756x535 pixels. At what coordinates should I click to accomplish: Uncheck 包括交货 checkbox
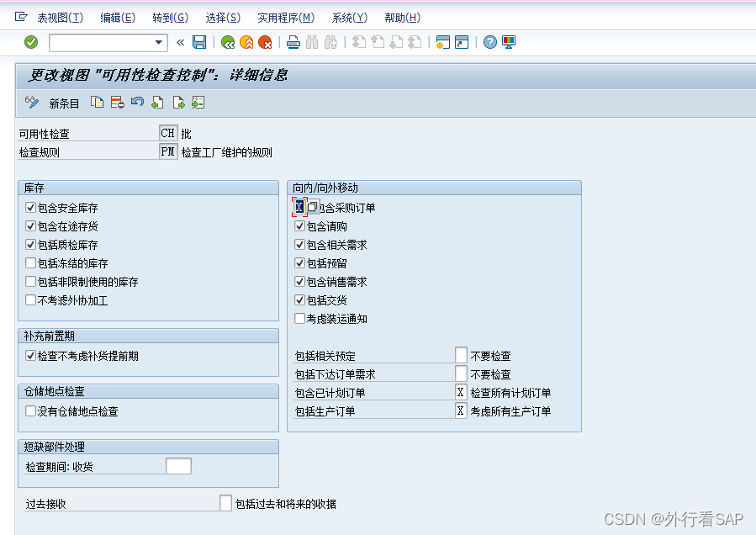tap(299, 300)
